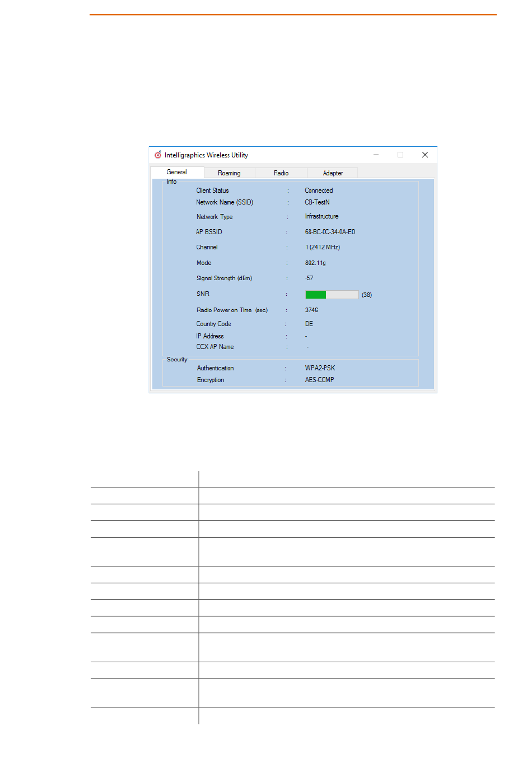Select the Connected status value
Screen dimensions: 532x767
pos(319,190)
